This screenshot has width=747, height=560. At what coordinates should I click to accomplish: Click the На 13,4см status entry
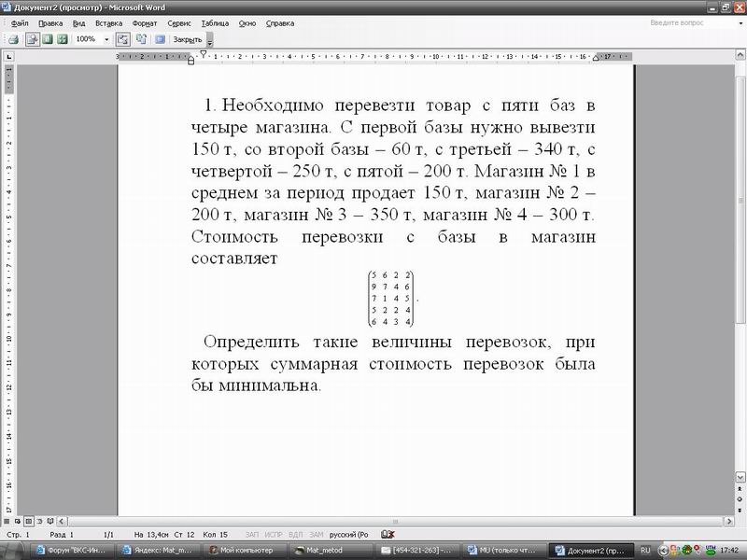coord(151,535)
